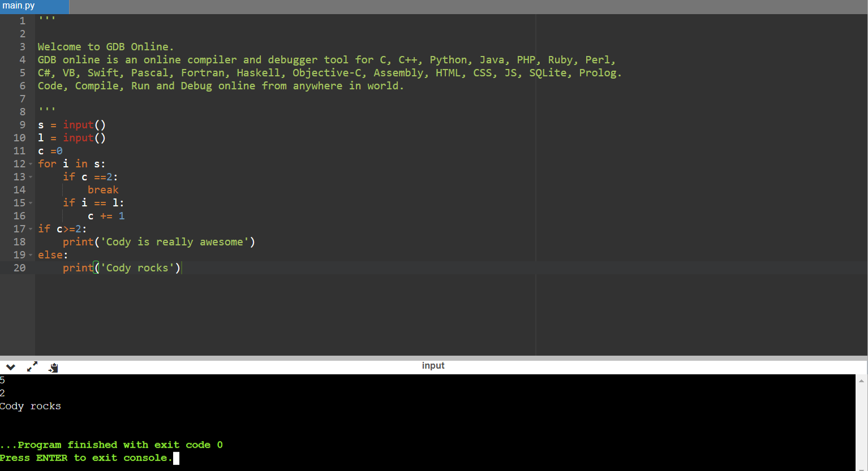
Task: Click the copy output to clipboard icon
Action: point(53,368)
